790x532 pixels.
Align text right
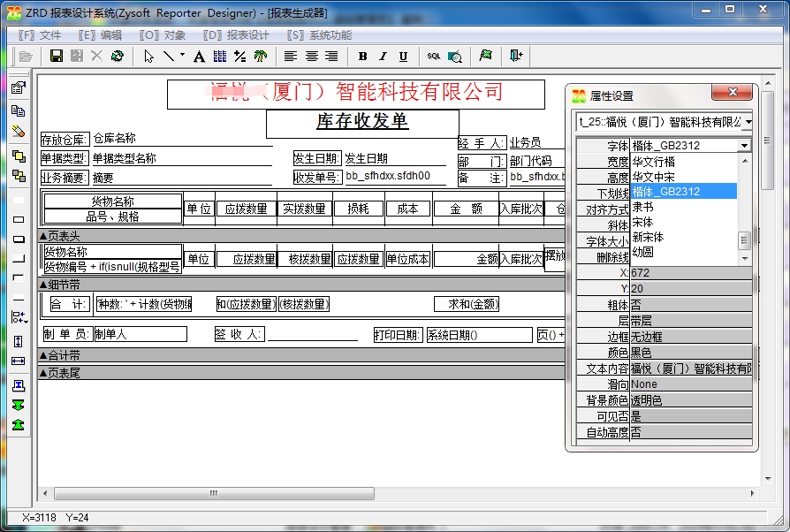(331, 57)
